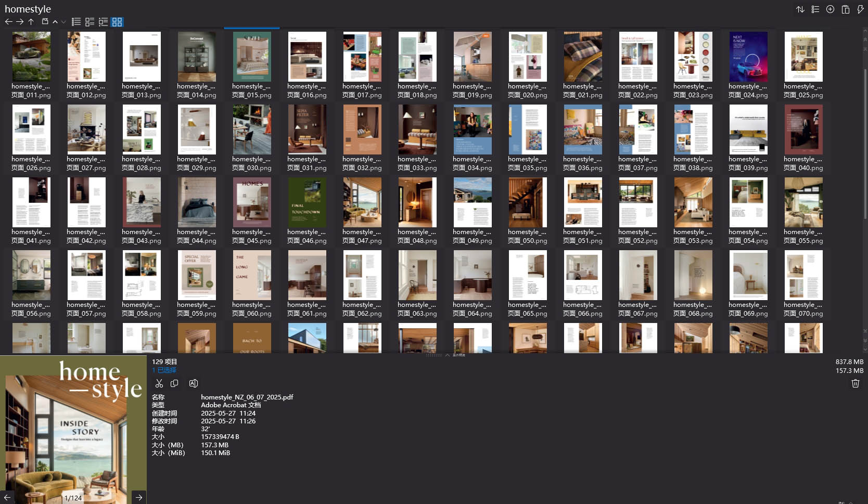This screenshot has height=504, width=868.
Task: Click the '1 已选择' selection link
Action: coord(164,370)
